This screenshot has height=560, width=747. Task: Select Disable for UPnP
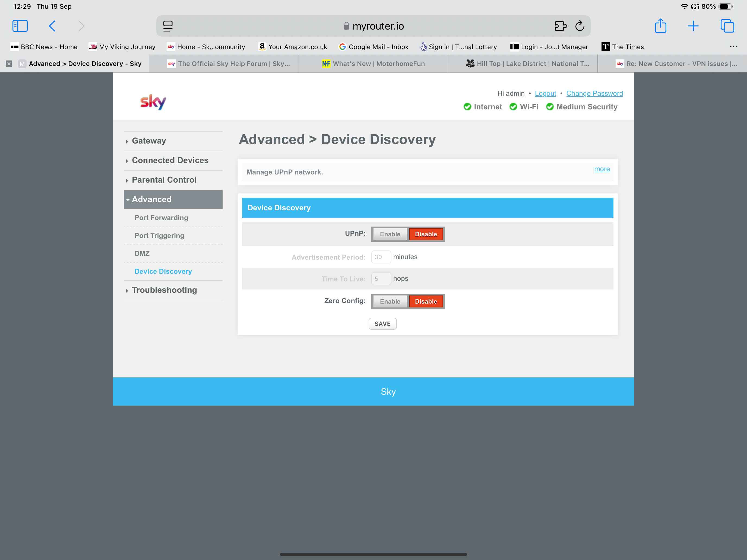(x=426, y=234)
